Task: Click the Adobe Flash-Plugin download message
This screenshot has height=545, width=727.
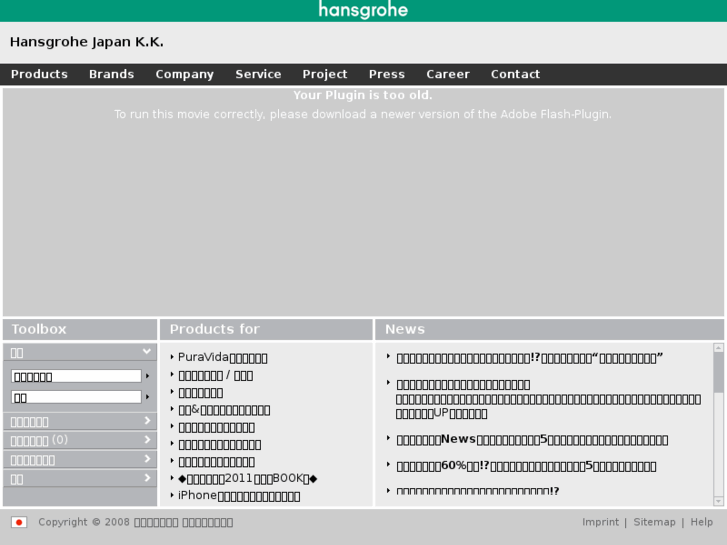Action: coord(363,114)
